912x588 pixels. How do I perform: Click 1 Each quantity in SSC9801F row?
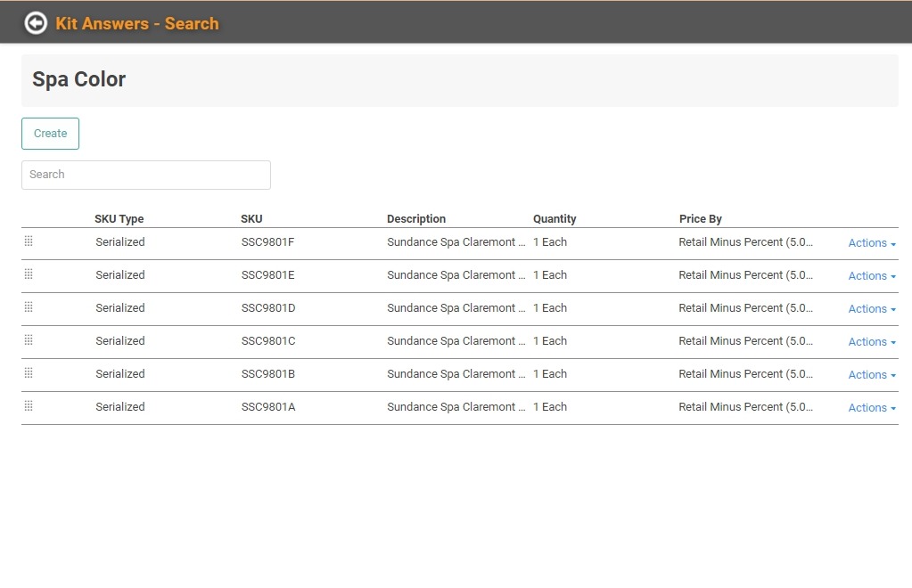(x=550, y=242)
